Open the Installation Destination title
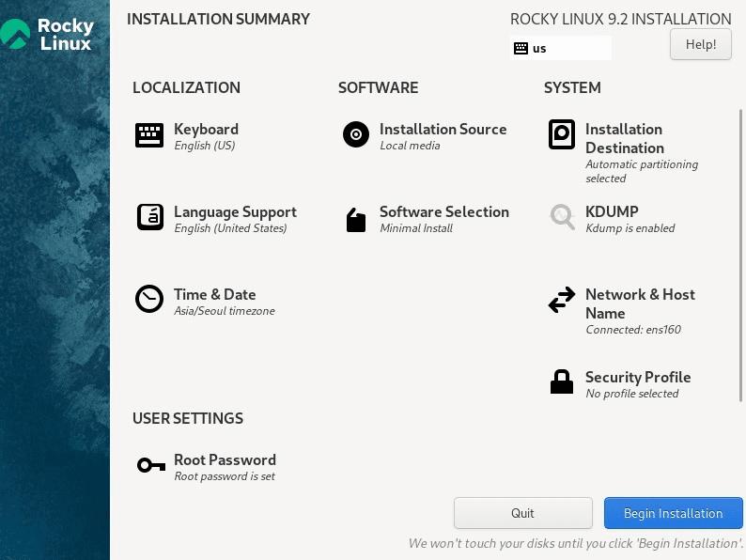This screenshot has height=560, width=746. click(625, 138)
